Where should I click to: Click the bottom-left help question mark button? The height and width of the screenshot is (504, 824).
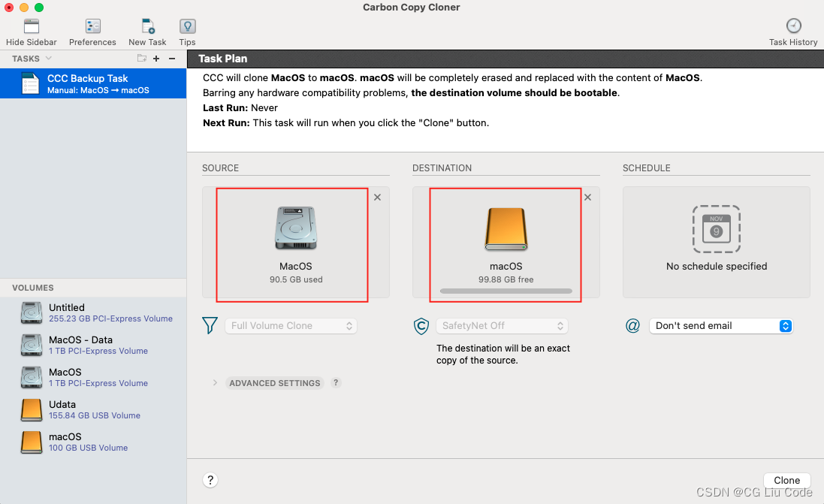coord(210,480)
